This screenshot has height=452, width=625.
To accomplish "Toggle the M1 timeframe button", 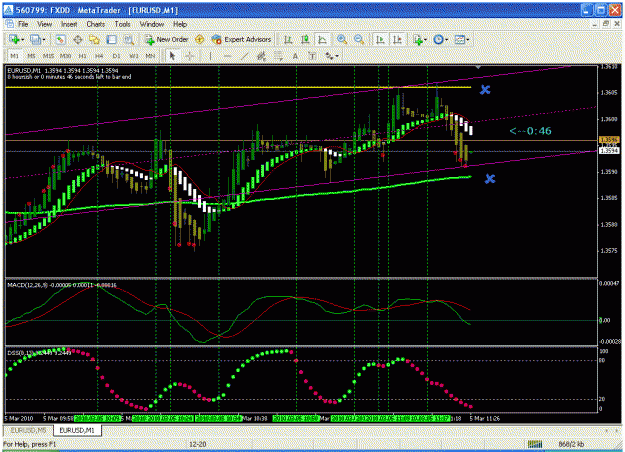I will coord(14,56).
